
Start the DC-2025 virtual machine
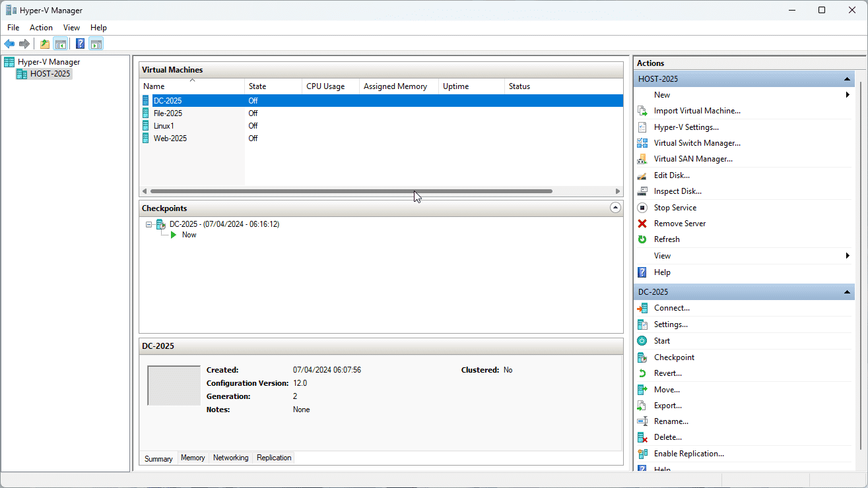click(x=662, y=340)
